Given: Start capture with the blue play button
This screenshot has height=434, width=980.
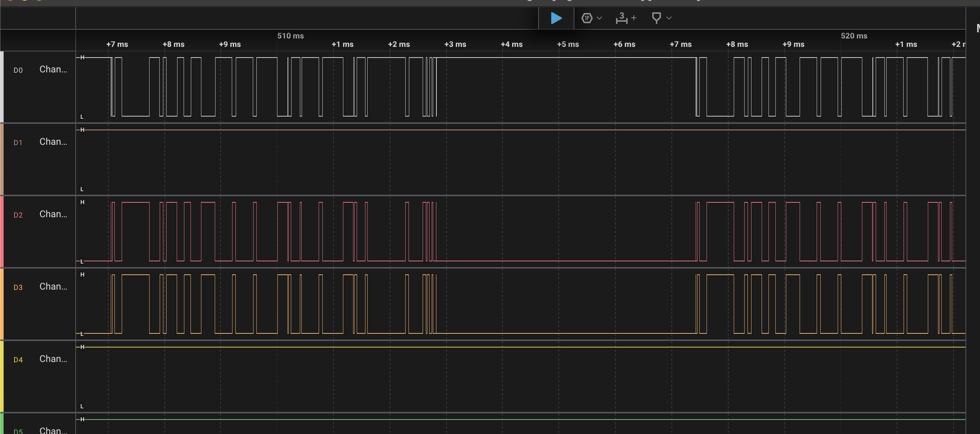Looking at the screenshot, I should (x=556, y=18).
